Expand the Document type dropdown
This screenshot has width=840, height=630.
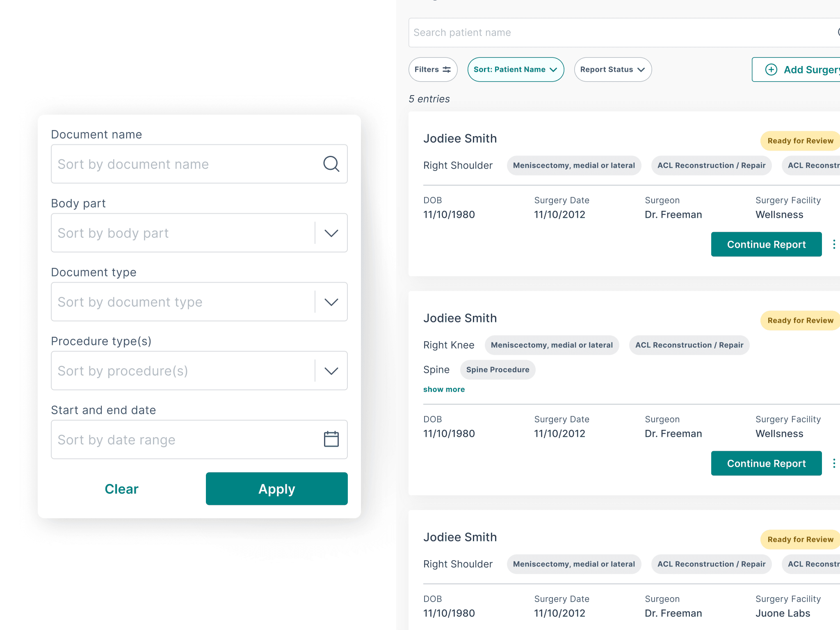pyautogui.click(x=331, y=302)
